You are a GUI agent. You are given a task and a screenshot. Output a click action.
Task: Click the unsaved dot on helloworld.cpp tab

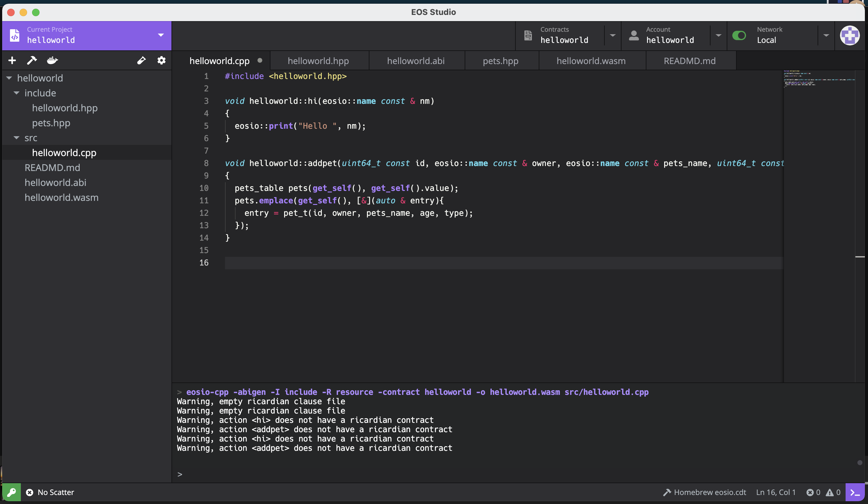click(x=260, y=60)
